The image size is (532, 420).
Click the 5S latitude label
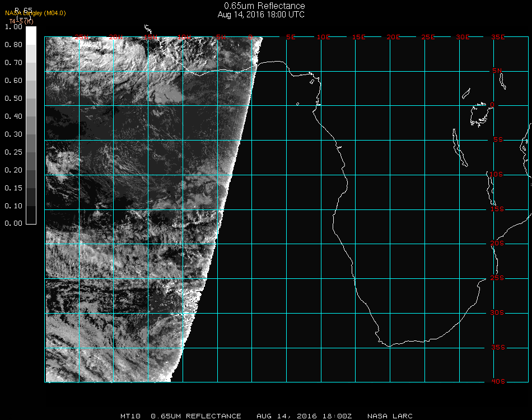tap(498, 140)
